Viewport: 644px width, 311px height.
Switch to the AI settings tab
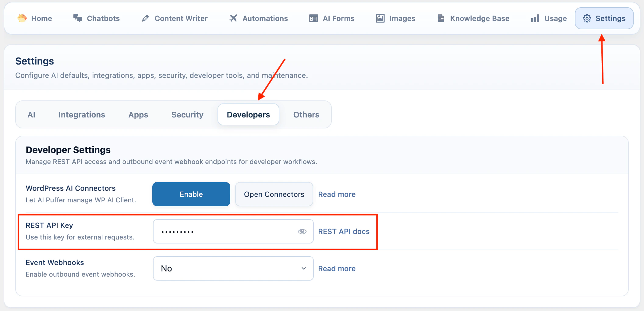(x=31, y=115)
